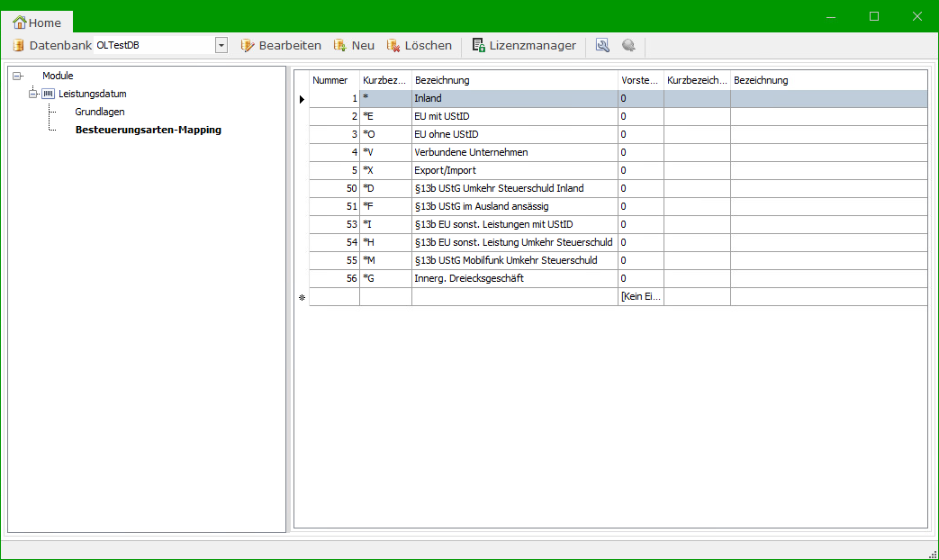Click the Kurzbez... column header after Nummer
Viewport: 939px width, 560px height.
pyautogui.click(x=385, y=80)
